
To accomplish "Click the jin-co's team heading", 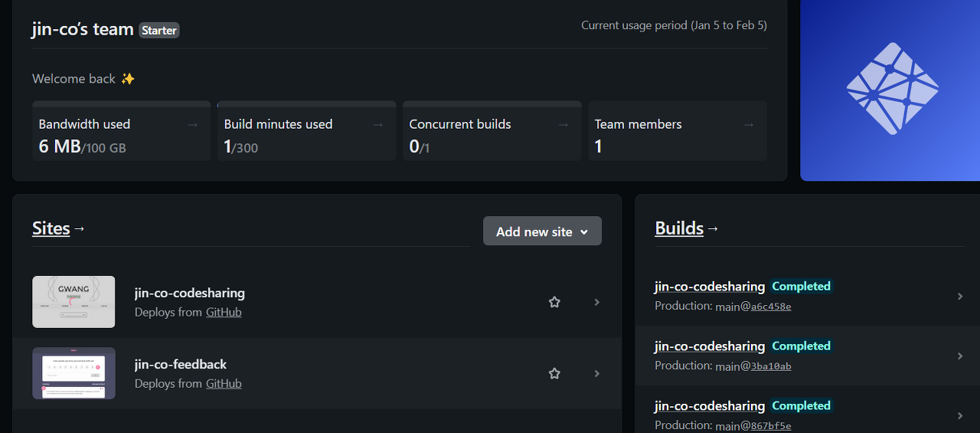I will [x=83, y=29].
